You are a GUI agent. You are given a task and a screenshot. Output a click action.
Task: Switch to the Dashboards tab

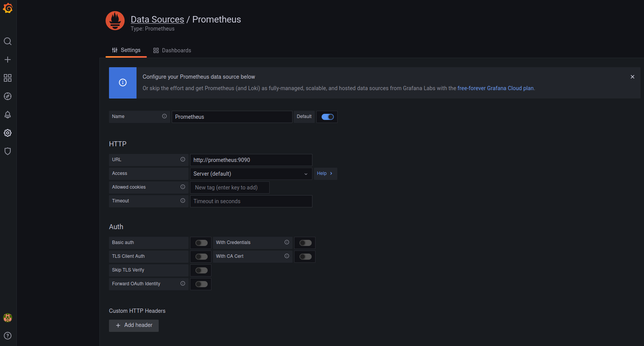[x=172, y=50]
